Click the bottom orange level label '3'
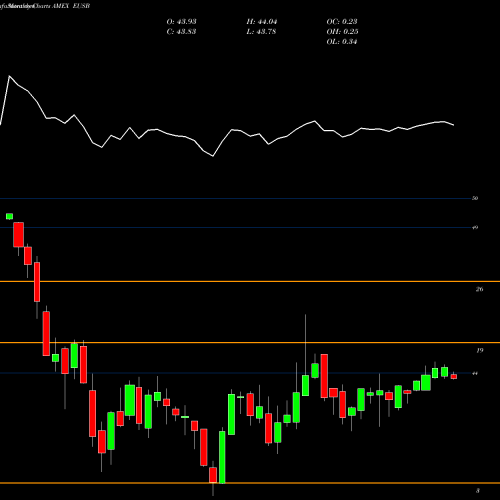Image resolution: width=500 pixels, height=500 pixels. 478,491
